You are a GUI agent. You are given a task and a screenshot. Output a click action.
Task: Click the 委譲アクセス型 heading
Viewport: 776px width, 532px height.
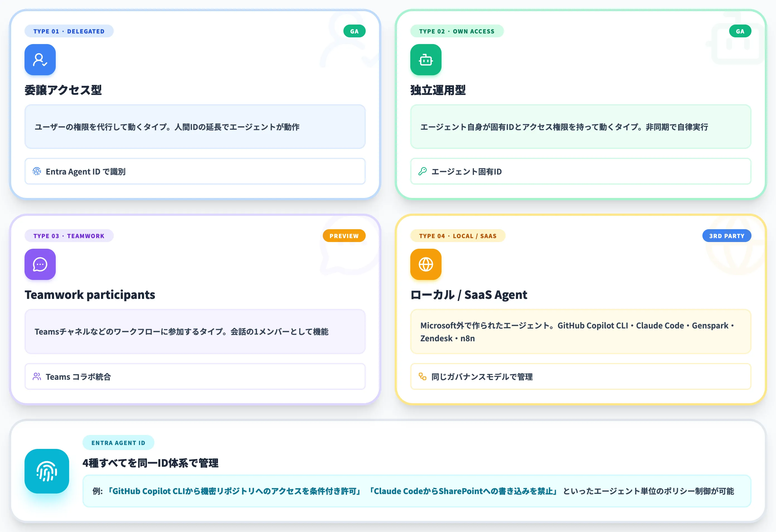[63, 90]
